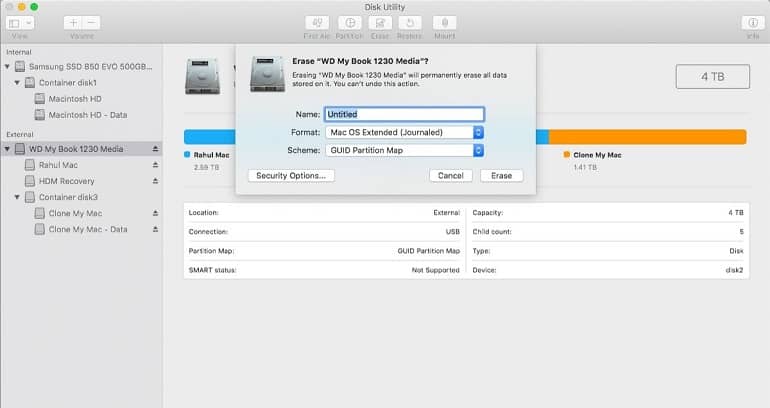Click SMART status Not Supported row

click(324, 270)
